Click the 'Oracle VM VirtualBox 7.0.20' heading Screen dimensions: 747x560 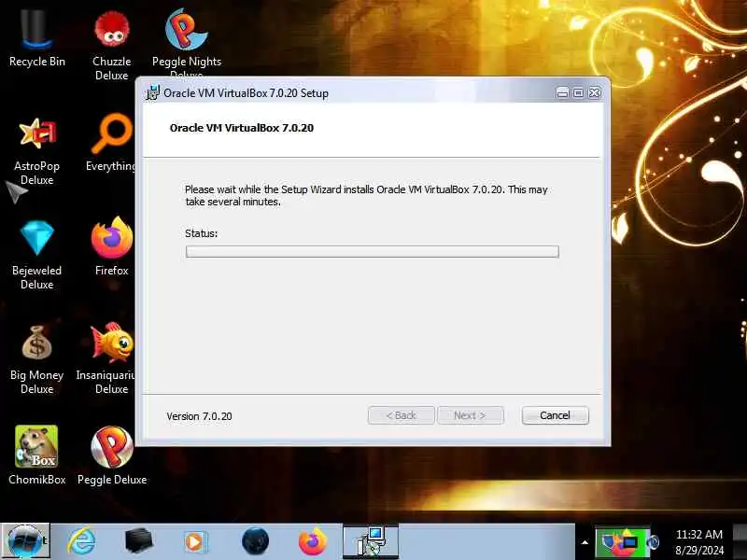pos(242,128)
